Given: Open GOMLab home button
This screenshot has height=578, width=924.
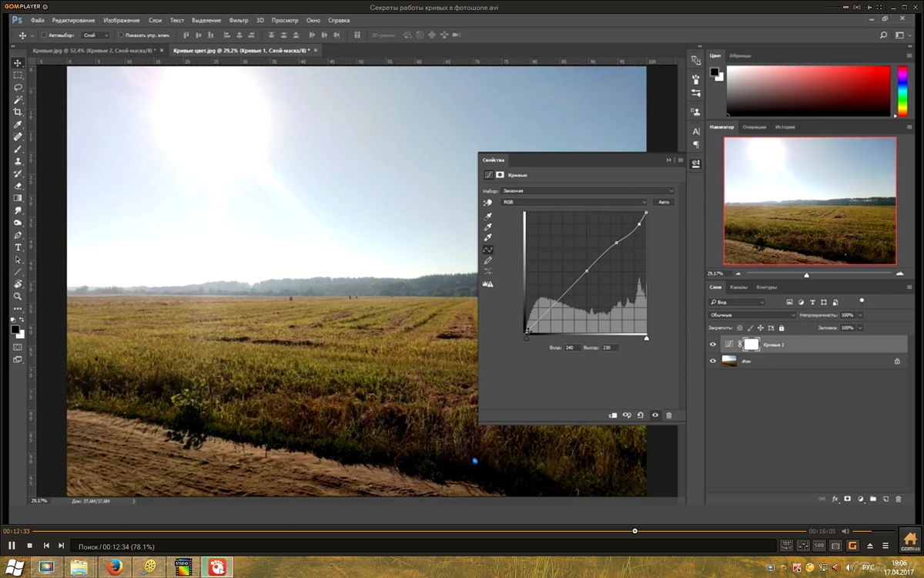Looking at the screenshot, I should (909, 539).
